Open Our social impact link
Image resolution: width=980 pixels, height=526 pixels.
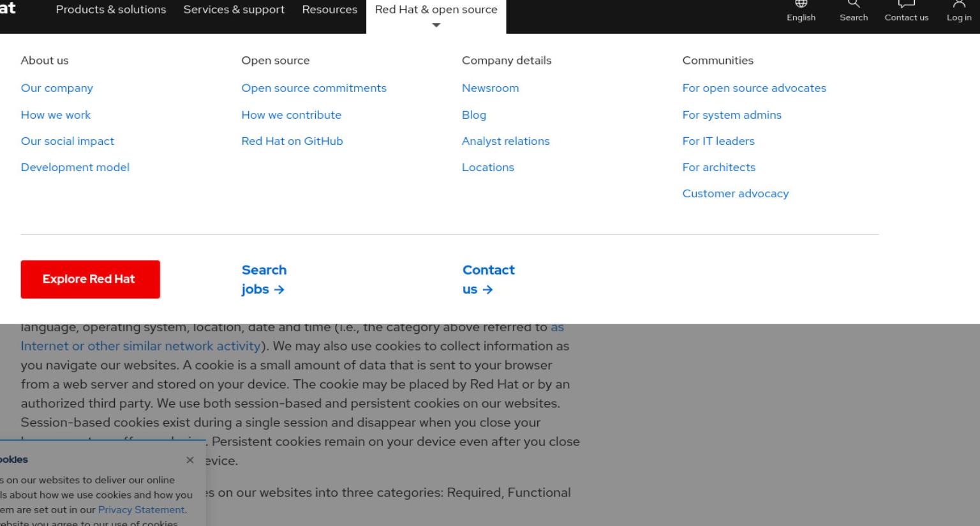tap(67, 141)
